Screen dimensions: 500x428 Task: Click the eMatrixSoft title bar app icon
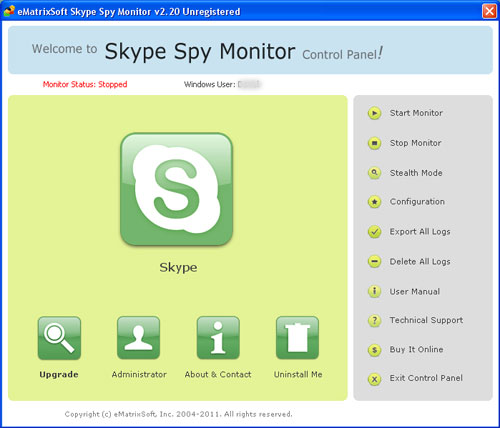9,11
